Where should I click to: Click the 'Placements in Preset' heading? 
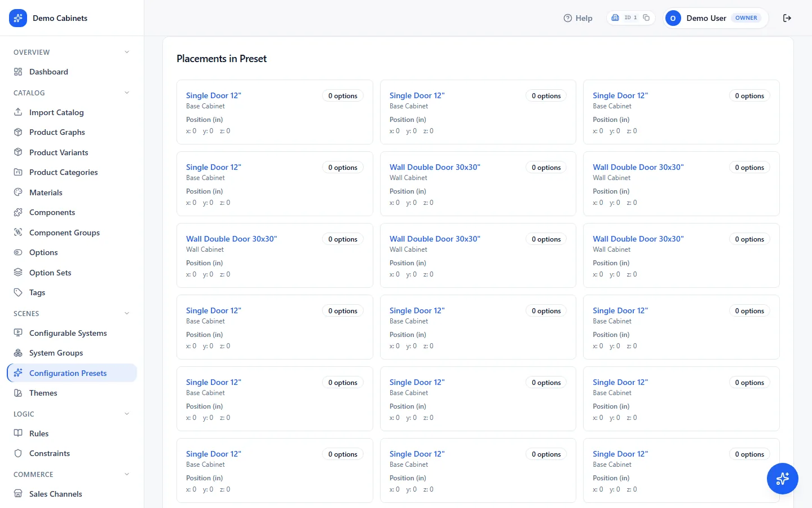point(222,59)
